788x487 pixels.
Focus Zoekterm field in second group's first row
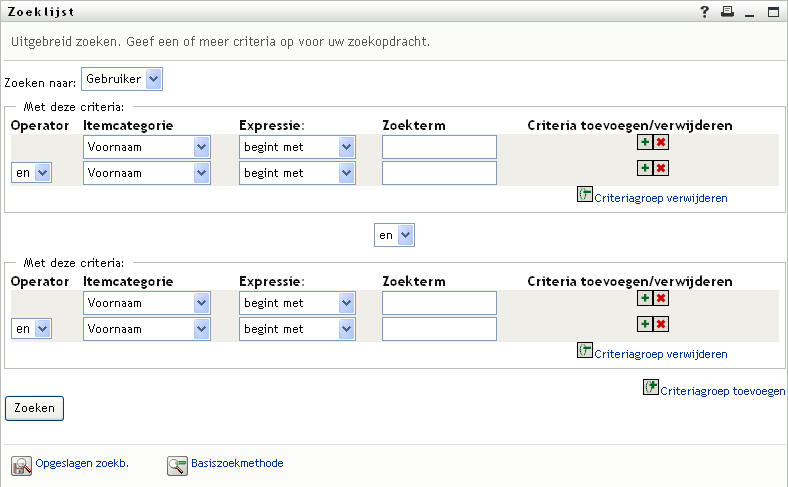tap(439, 303)
